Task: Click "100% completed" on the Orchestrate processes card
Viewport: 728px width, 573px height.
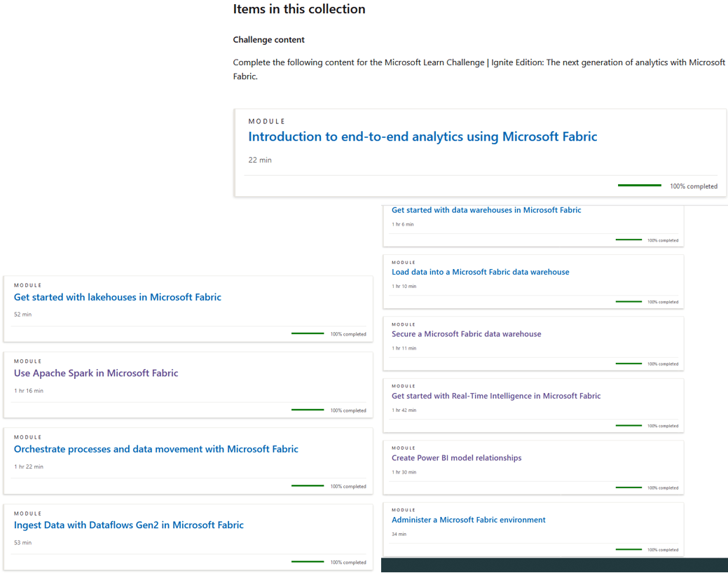Action: point(348,487)
